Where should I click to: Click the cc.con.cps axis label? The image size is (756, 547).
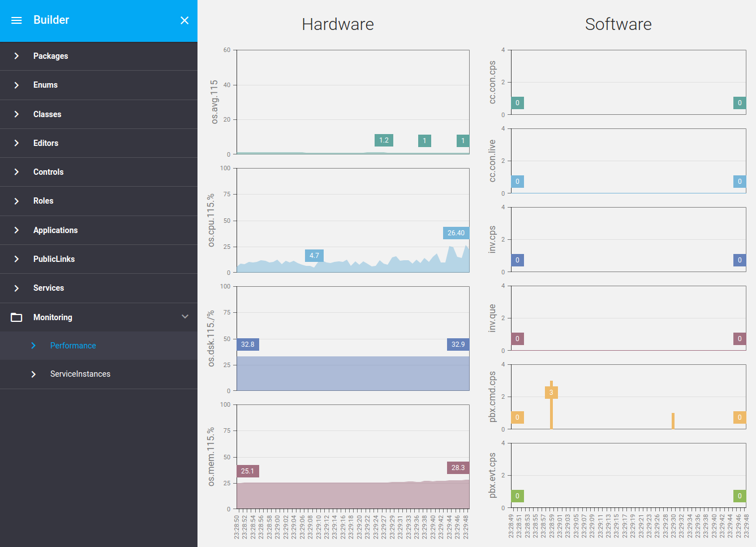pos(492,82)
